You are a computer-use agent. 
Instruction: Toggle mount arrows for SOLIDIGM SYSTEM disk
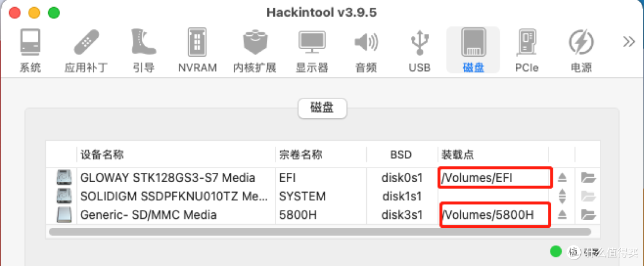[x=562, y=196]
